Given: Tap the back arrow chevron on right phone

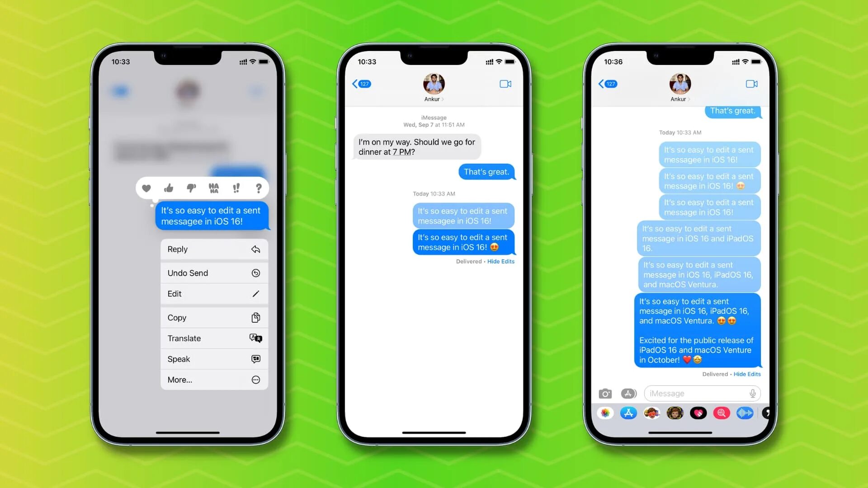Looking at the screenshot, I should (602, 84).
